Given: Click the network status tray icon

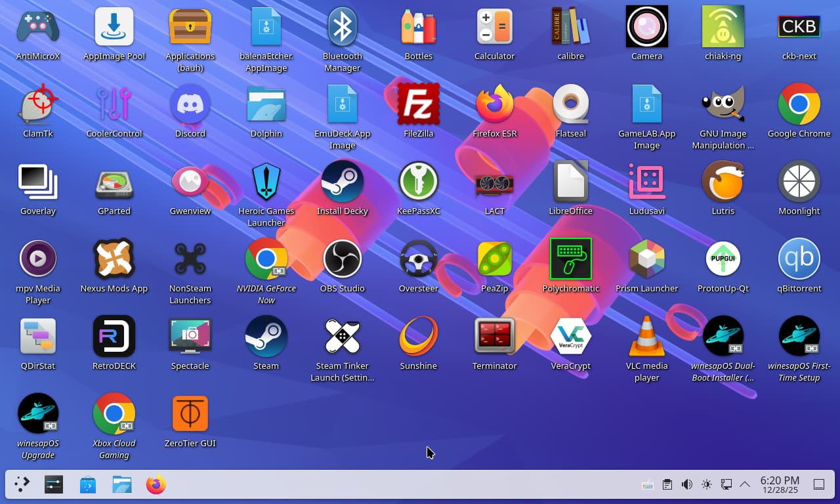Looking at the screenshot, I should (x=726, y=484).
